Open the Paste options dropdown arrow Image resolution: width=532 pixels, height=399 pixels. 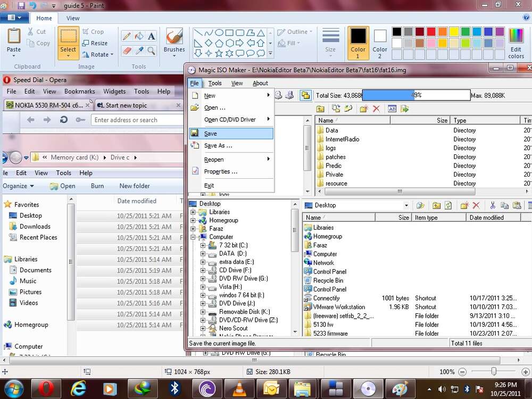[x=14, y=56]
